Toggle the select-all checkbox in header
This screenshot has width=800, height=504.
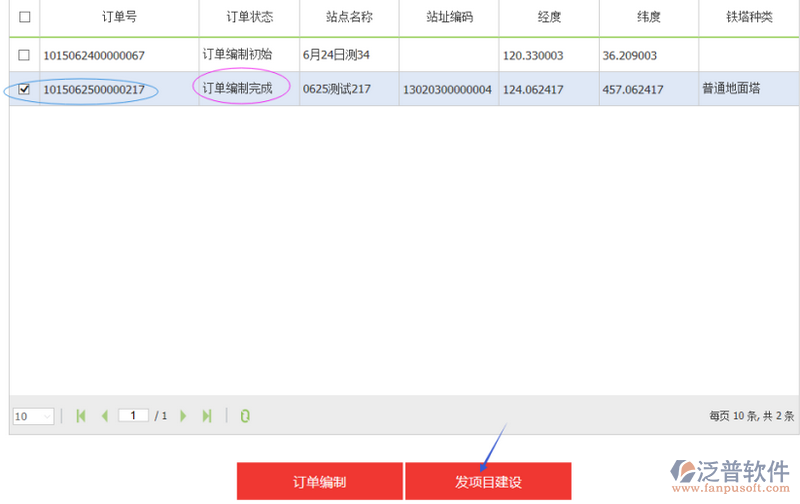coord(25,17)
